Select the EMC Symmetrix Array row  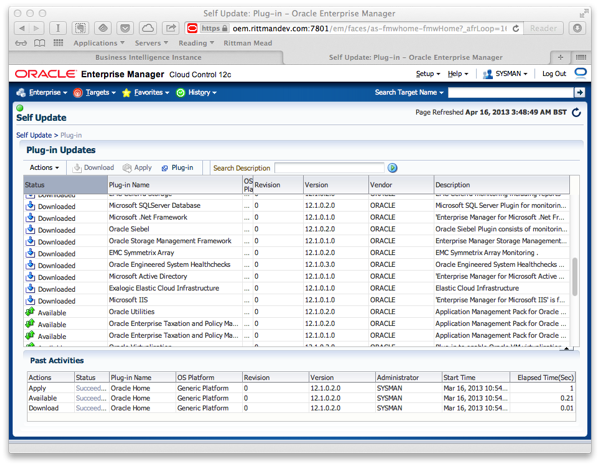tap(297, 253)
